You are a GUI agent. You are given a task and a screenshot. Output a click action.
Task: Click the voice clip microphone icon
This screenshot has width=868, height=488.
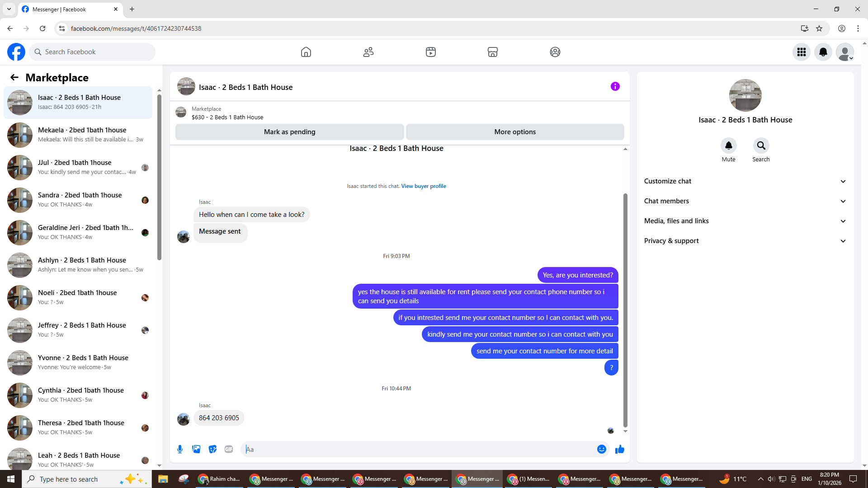[180, 449]
